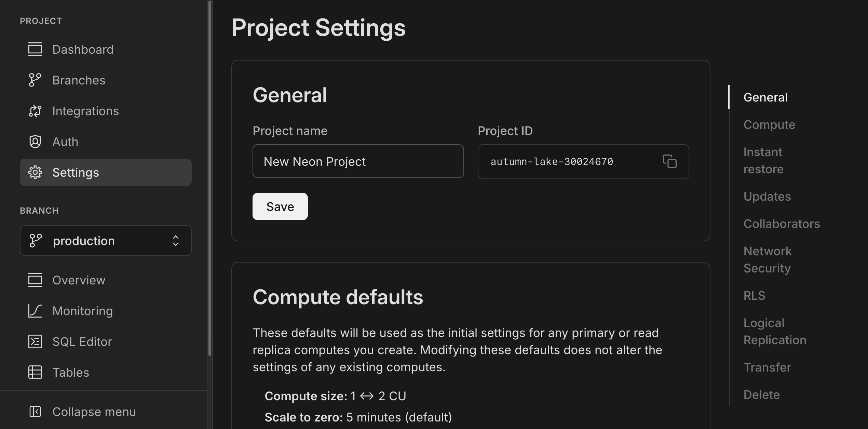Click the Project name input field
Viewport: 868px width, 429px height.
pos(358,161)
